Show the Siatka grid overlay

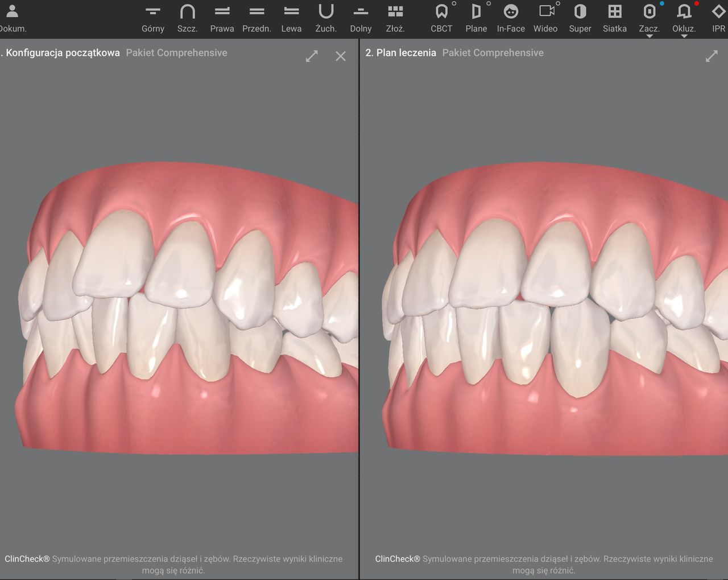[x=615, y=18]
